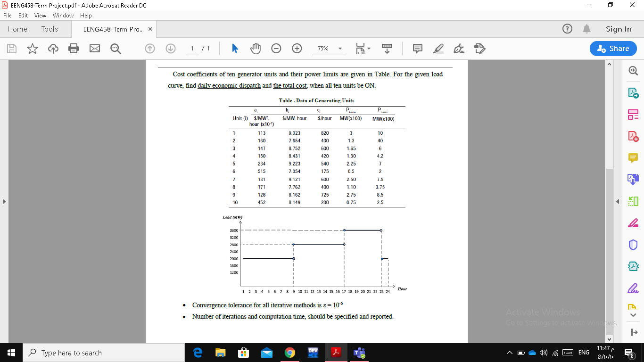Switch to the Home tab
The height and width of the screenshot is (362, 644).
[17, 29]
